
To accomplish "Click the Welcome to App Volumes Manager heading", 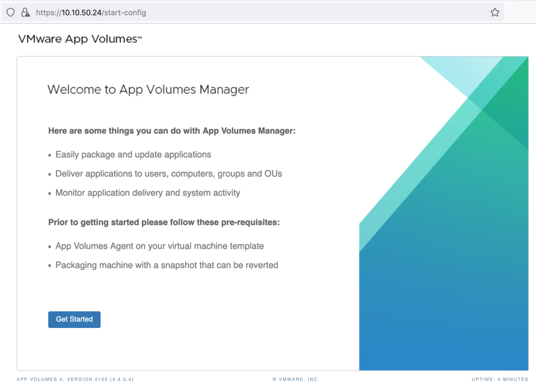I will (x=148, y=90).
